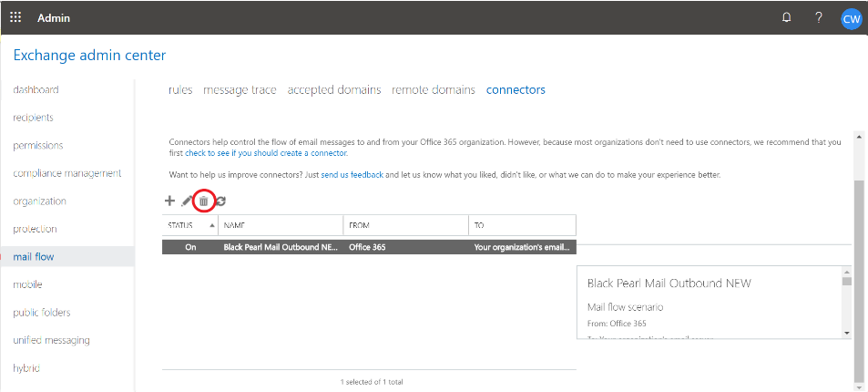Click the 'Mail flow scenario' heading
This screenshot has width=868, height=392.
pyautogui.click(x=625, y=307)
